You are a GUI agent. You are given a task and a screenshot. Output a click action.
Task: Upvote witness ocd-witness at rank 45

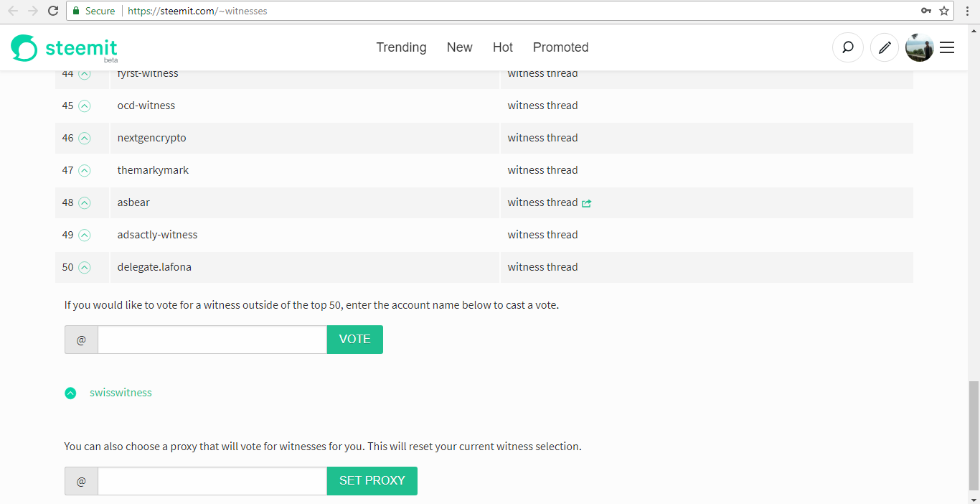click(85, 106)
